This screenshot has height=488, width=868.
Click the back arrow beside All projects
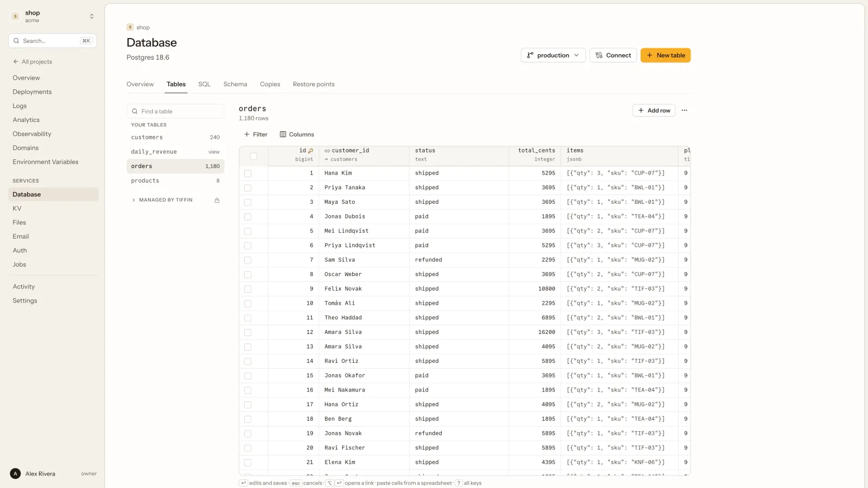pyautogui.click(x=16, y=62)
